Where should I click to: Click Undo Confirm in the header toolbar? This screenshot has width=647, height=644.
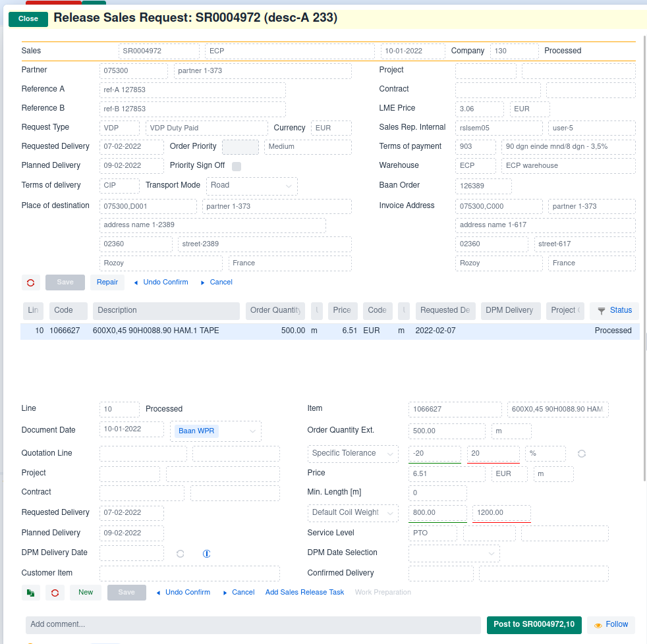click(161, 282)
